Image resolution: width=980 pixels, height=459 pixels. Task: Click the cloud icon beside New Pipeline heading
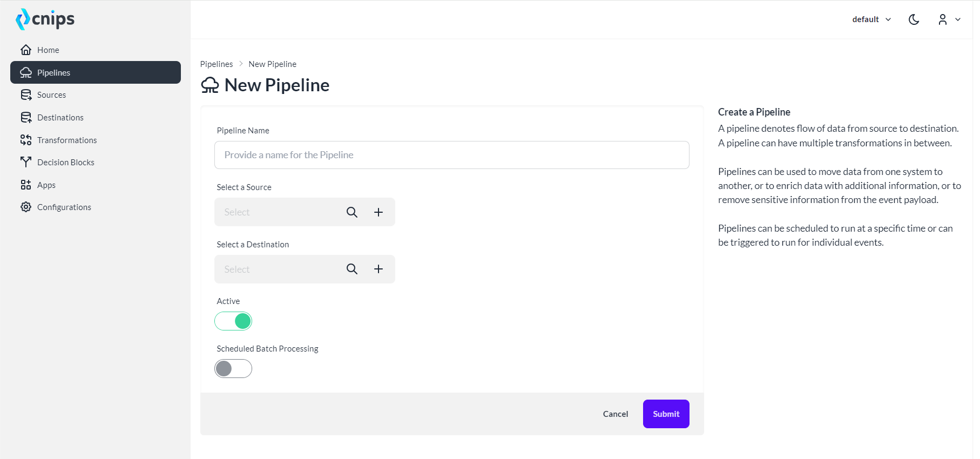point(210,85)
